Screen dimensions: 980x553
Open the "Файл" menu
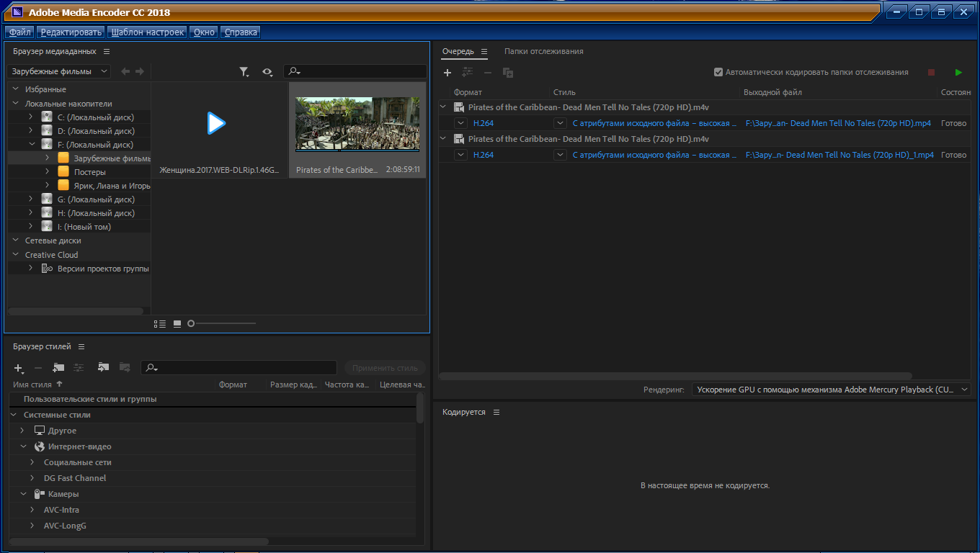[20, 32]
